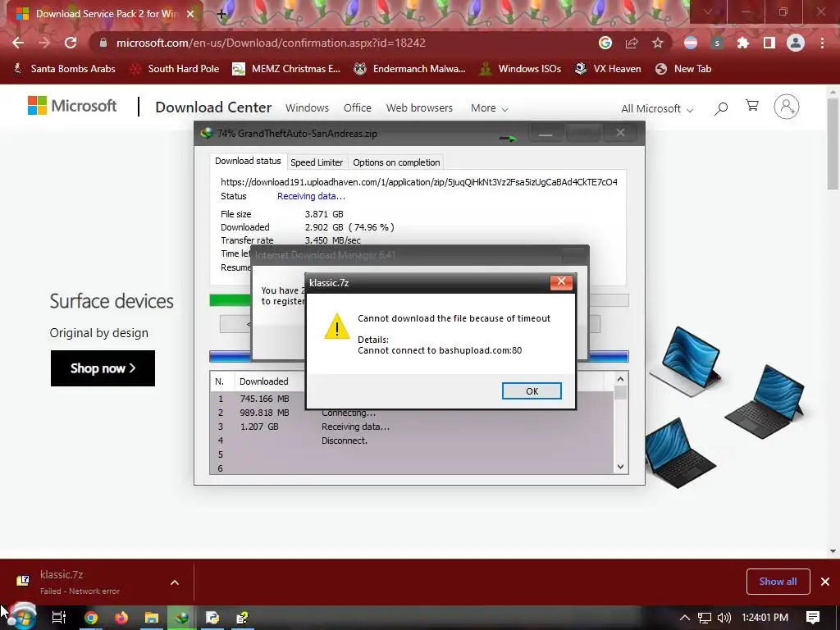Open Task View on the taskbar
This screenshot has width=840, height=630.
pyautogui.click(x=59, y=618)
